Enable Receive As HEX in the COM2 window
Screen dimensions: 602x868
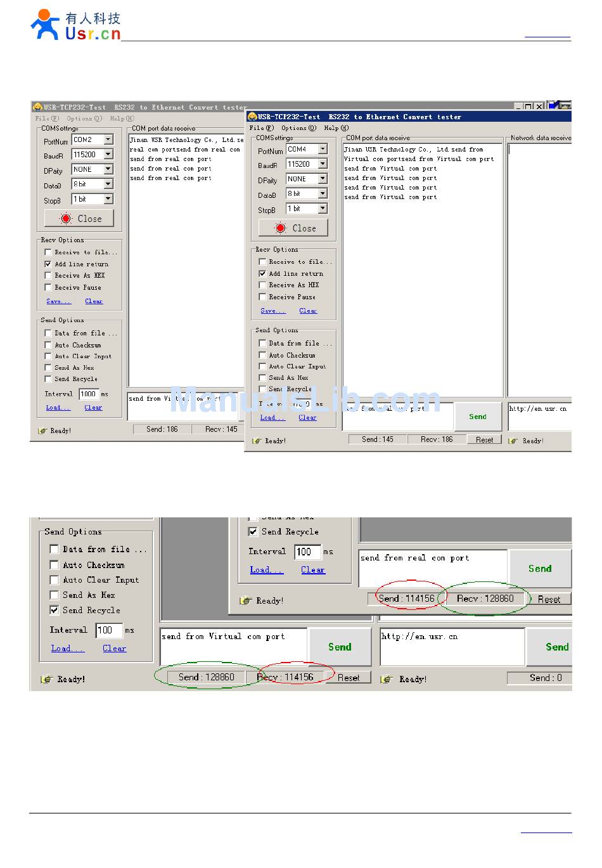[48, 276]
